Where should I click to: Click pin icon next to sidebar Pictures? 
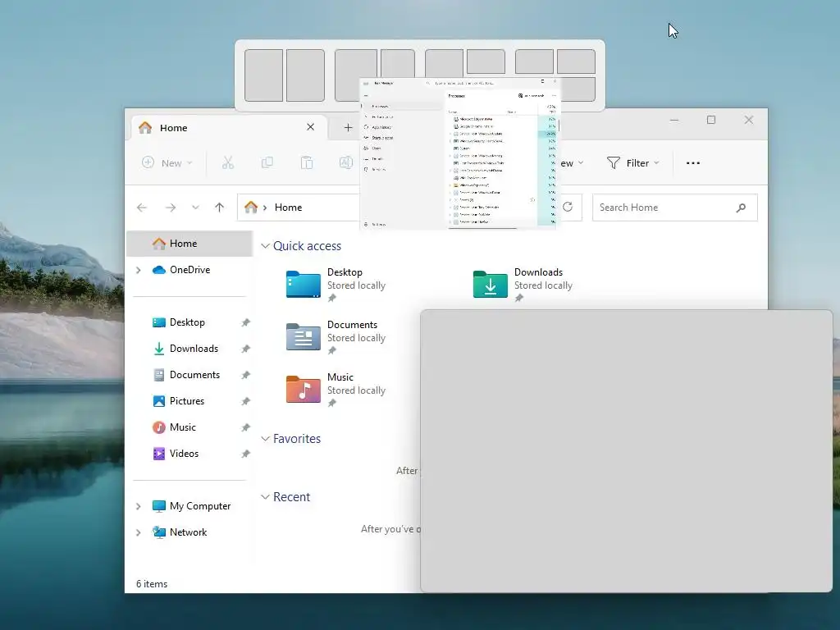point(245,401)
